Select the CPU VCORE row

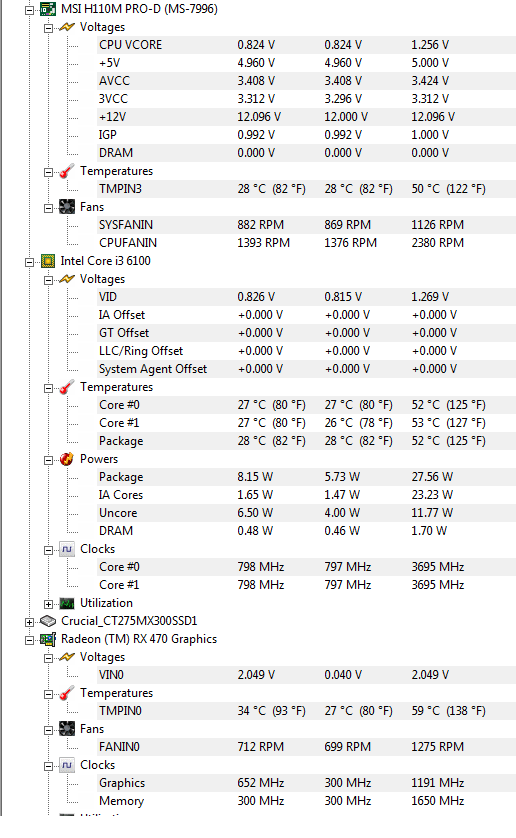tap(306, 45)
